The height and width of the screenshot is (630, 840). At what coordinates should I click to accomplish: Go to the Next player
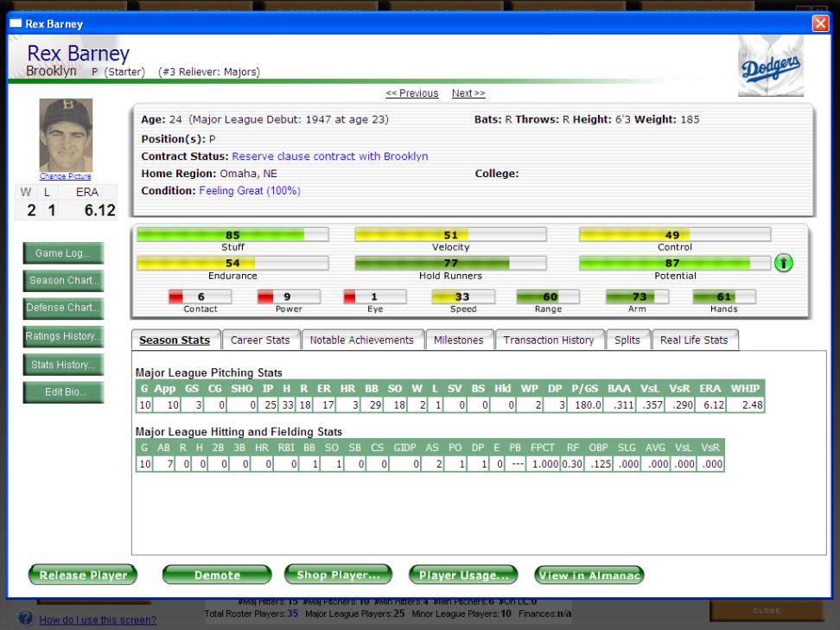click(x=468, y=93)
